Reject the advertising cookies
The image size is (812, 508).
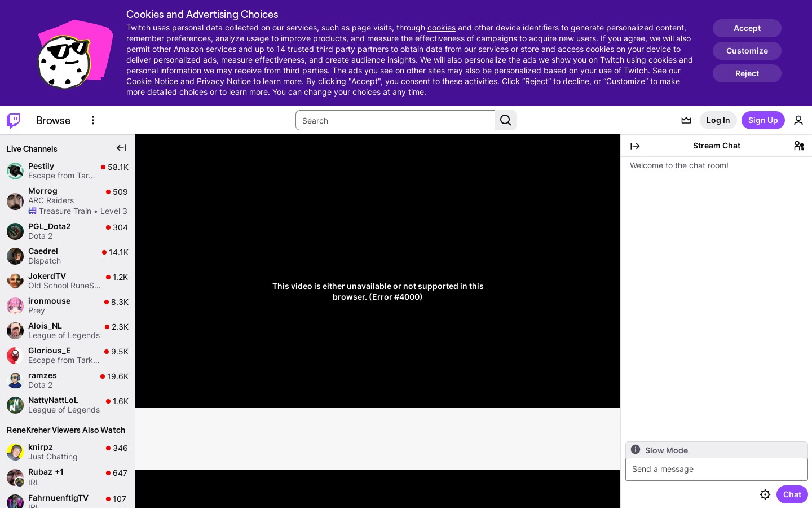coord(747,73)
